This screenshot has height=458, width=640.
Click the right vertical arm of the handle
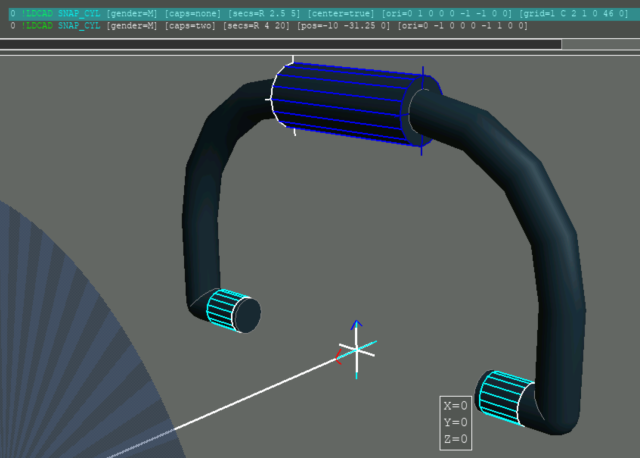(558, 290)
